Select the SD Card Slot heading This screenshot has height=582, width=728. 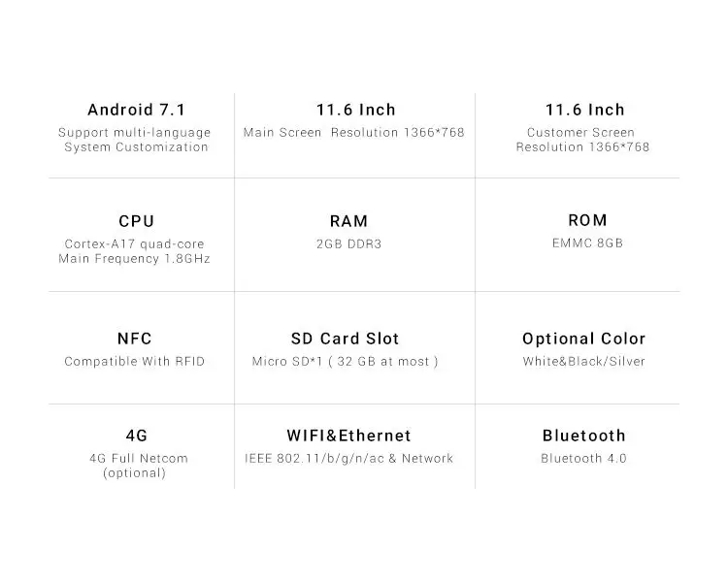(345, 339)
